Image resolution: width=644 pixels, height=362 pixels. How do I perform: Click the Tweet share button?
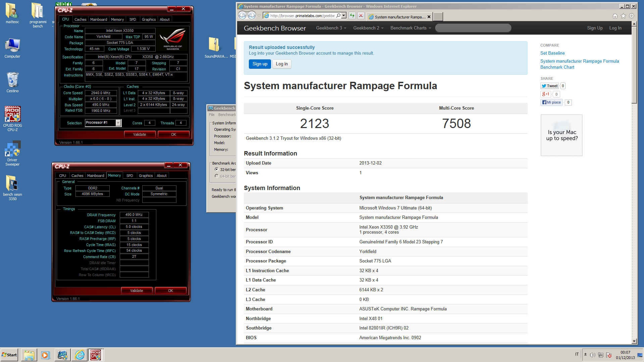tap(549, 86)
